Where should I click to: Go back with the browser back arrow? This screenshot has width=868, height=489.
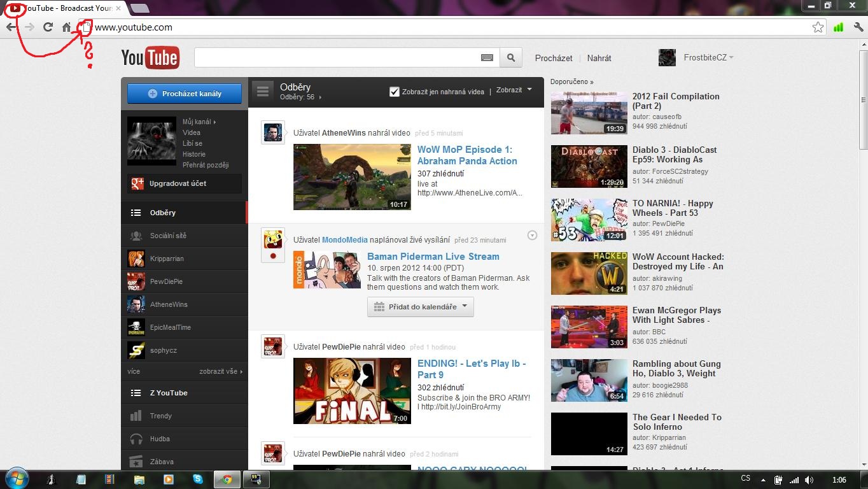click(11, 27)
